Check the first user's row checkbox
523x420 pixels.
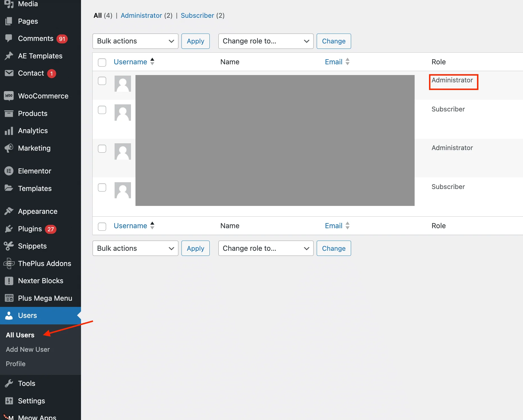[x=102, y=81]
